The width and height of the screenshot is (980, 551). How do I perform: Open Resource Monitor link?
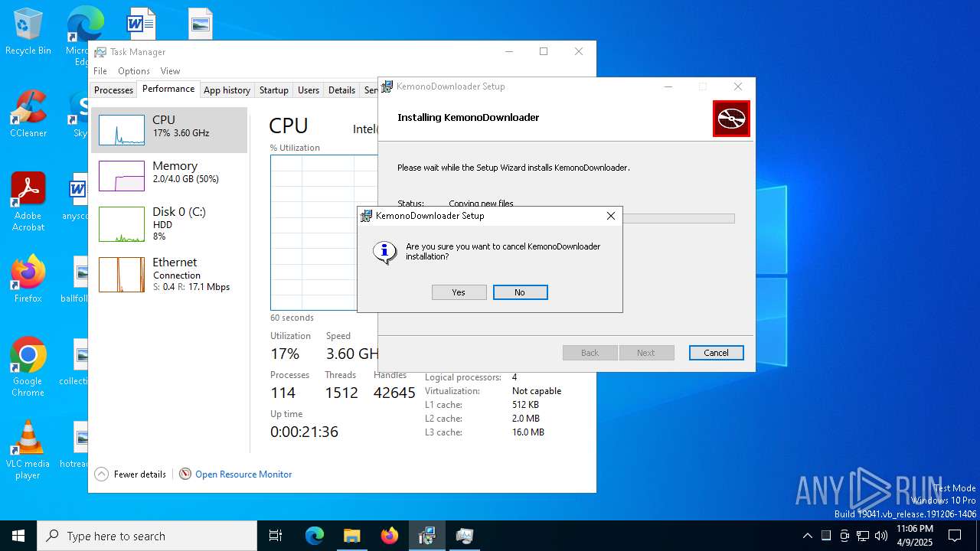[243, 474]
